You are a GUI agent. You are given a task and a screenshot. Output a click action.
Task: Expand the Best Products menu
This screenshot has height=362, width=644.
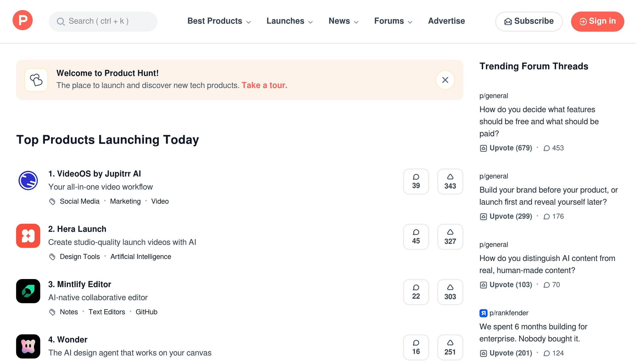[x=219, y=21]
